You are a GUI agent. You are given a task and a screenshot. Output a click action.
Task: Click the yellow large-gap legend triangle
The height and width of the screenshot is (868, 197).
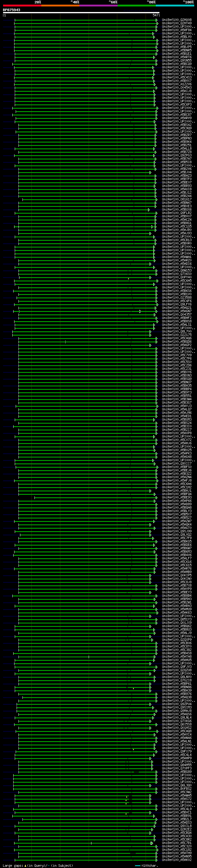25,866
